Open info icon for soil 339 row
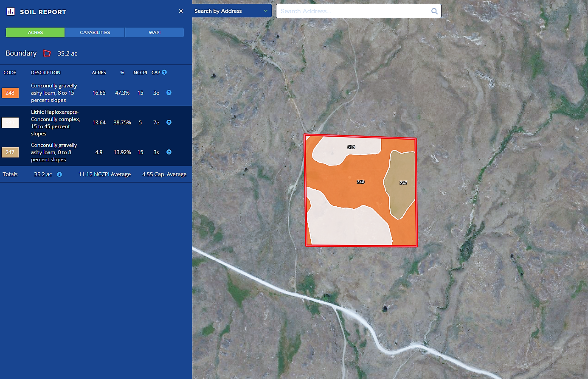The width and height of the screenshot is (588, 379). click(x=169, y=122)
